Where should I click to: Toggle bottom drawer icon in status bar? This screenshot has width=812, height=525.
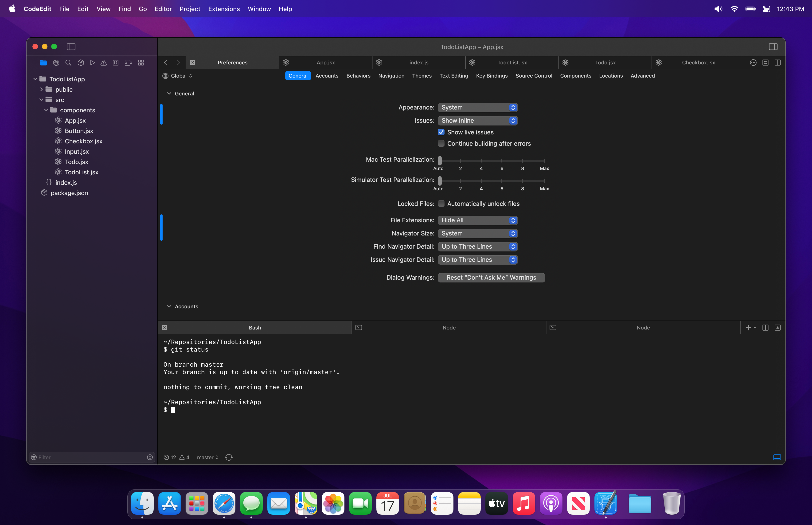[777, 457]
